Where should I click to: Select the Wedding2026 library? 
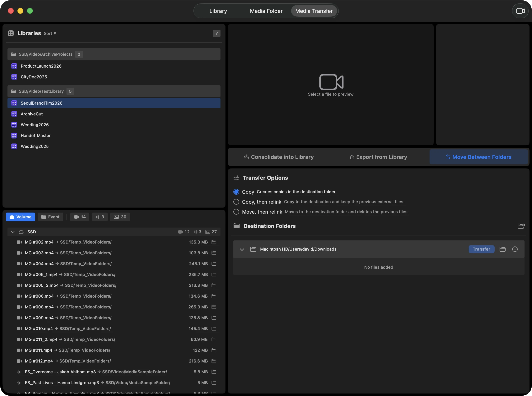[114, 125]
